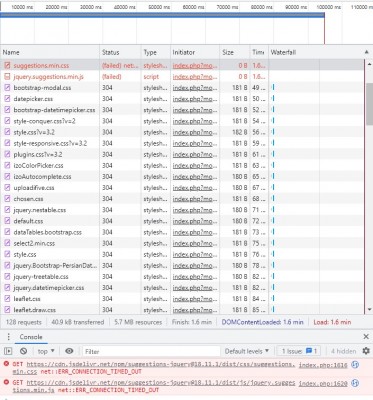
Task: Open initiator link for suggestions.min.css row
Action: click(x=195, y=66)
